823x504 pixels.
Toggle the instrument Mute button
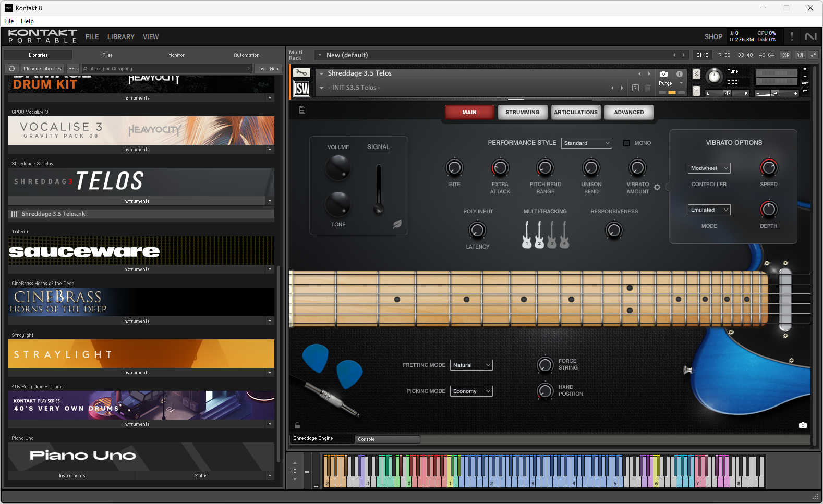(696, 91)
